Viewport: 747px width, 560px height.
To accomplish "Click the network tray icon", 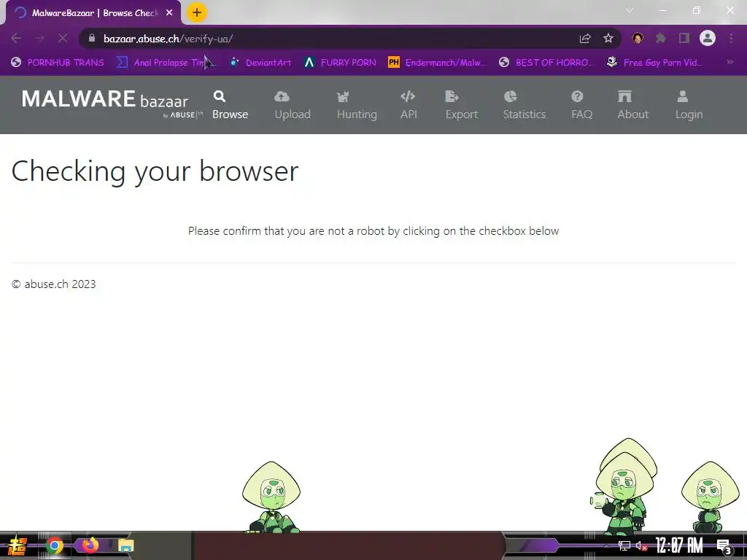I will tap(624, 545).
